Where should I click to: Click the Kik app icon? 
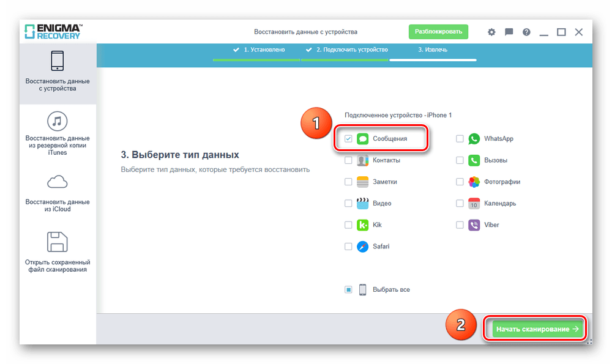[x=362, y=225]
